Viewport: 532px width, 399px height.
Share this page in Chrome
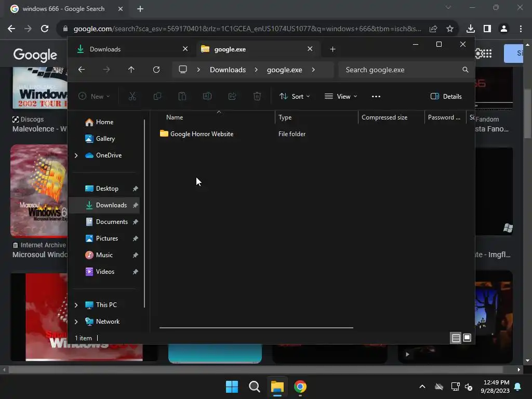pos(433,29)
